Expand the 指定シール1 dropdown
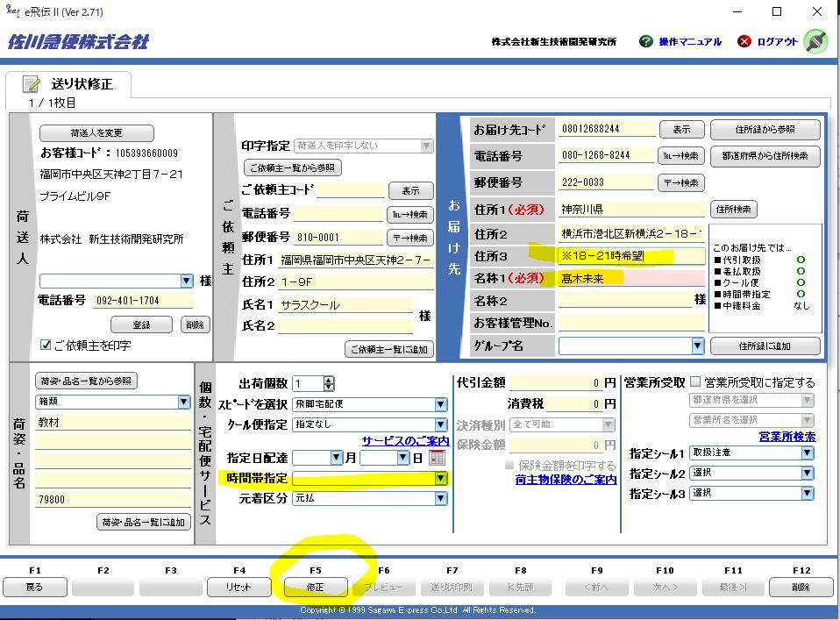 pos(807,453)
